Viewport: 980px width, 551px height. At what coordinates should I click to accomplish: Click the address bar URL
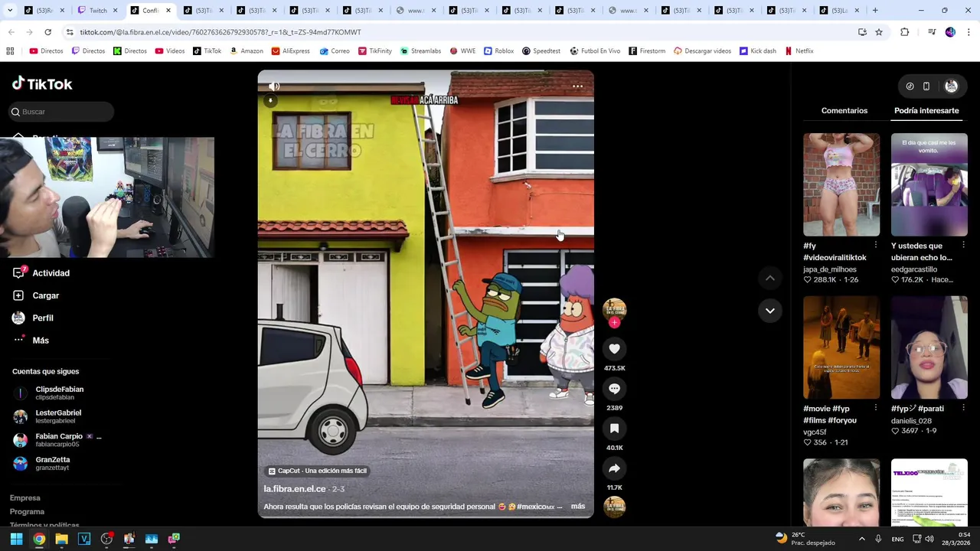click(220, 32)
